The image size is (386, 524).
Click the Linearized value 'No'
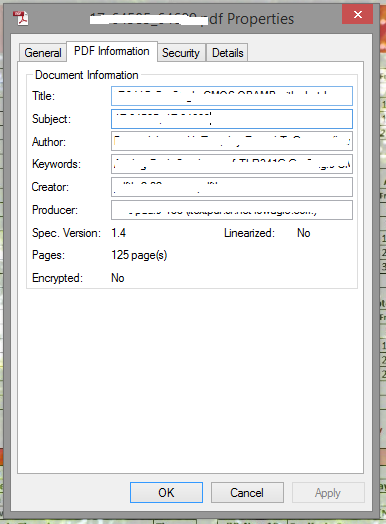point(303,233)
